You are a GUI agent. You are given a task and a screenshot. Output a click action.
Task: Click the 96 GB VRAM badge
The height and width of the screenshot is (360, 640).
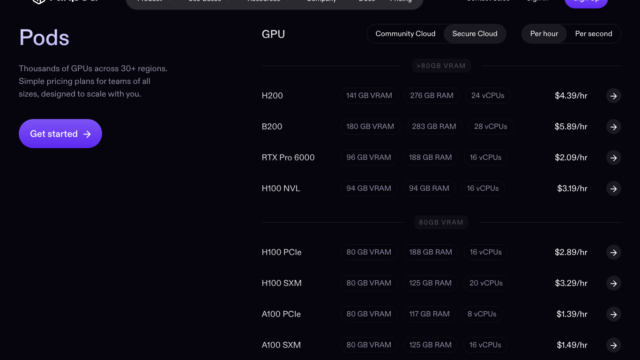tap(369, 158)
